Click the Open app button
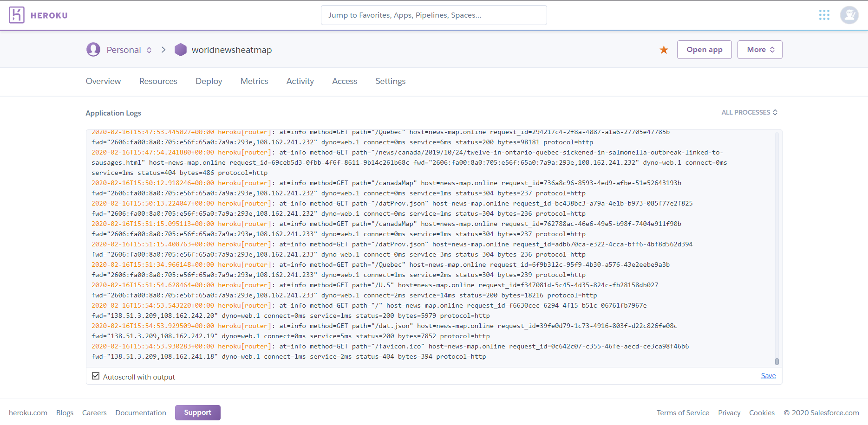Screen dimensions: 868x425 705,50
